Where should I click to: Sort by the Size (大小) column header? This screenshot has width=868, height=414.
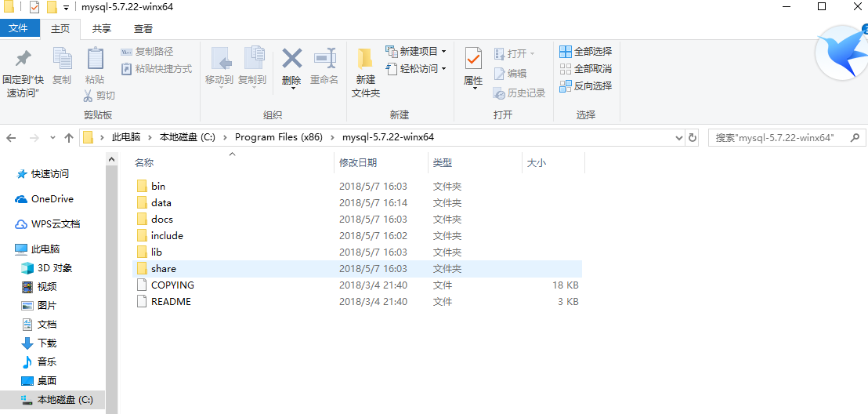[x=536, y=163]
